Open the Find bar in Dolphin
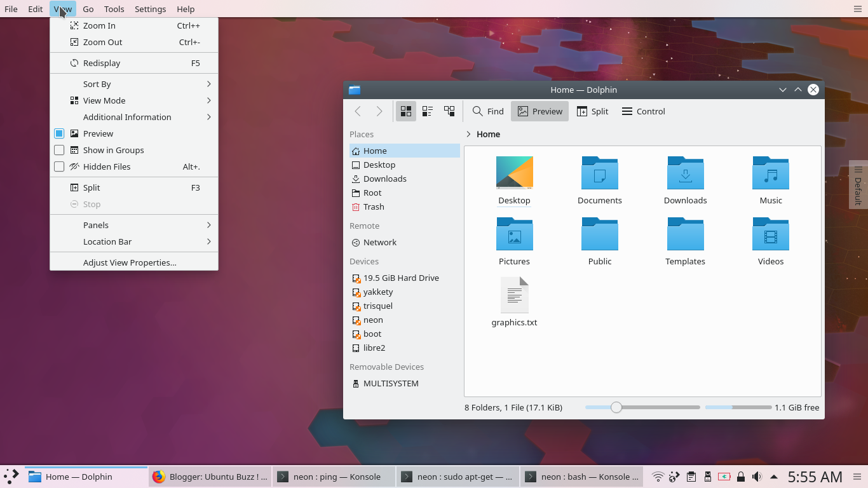 487,111
